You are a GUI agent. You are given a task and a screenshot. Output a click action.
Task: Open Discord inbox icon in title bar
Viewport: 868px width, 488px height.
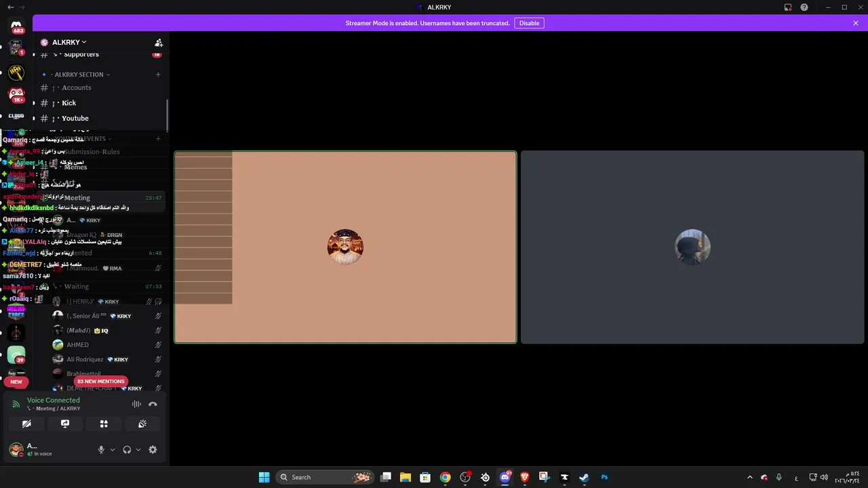pyautogui.click(x=788, y=7)
